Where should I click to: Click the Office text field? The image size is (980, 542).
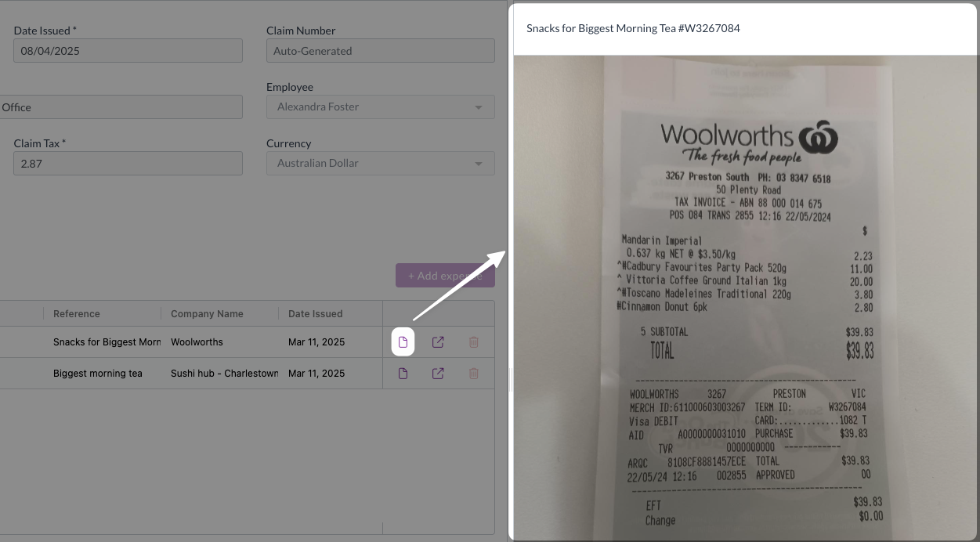tap(121, 107)
